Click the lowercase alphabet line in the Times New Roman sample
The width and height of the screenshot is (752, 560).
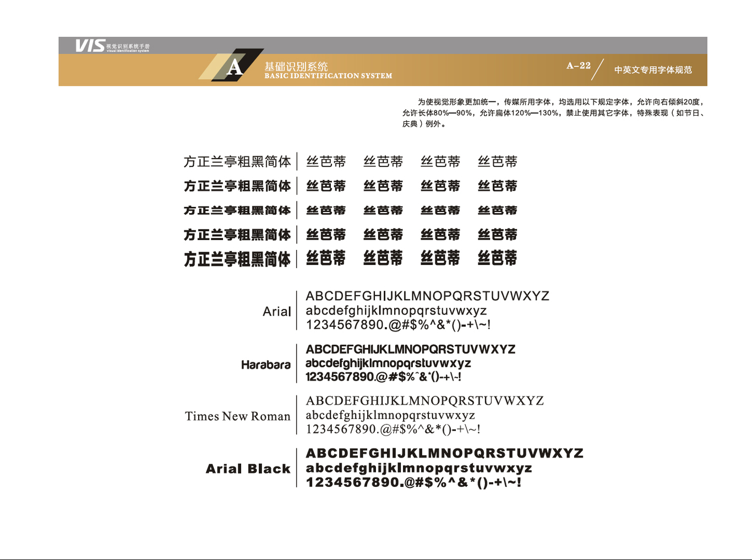(x=390, y=415)
